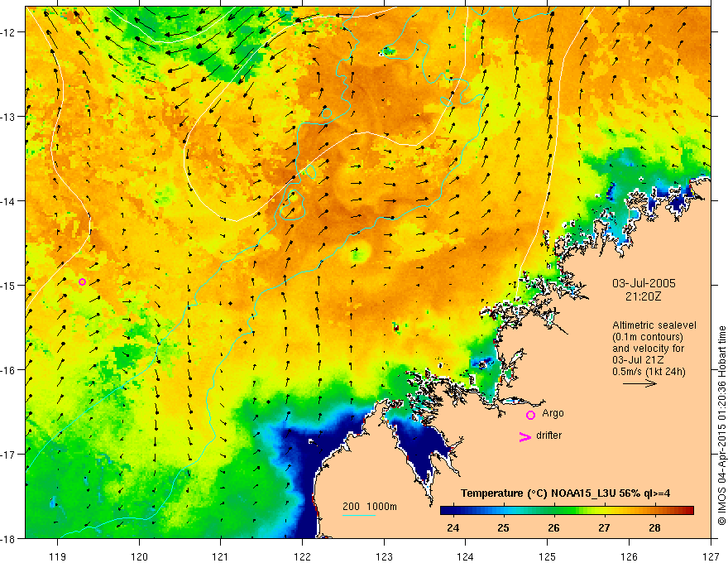The width and height of the screenshot is (728, 563).
Task: Click the 'Temperature (°C) NOAA15_L3U 56% ql>=4' title
Action: point(565,493)
